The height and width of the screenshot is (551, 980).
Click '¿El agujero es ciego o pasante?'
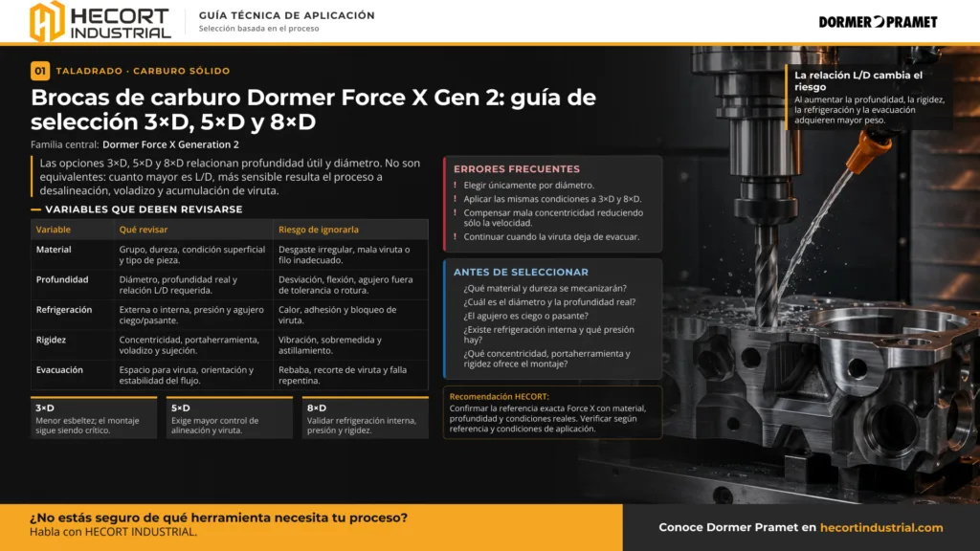point(525,316)
